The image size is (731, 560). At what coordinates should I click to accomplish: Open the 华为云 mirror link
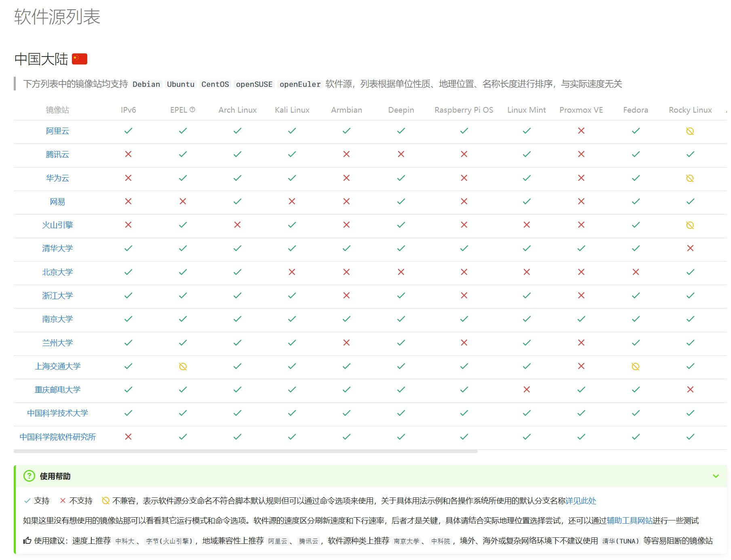pyautogui.click(x=57, y=178)
